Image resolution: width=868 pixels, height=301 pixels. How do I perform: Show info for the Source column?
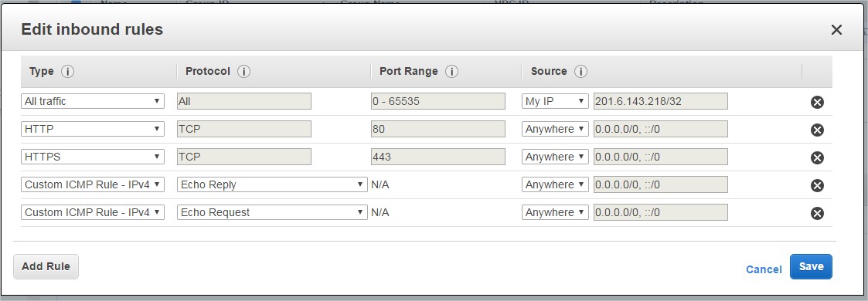click(x=580, y=71)
